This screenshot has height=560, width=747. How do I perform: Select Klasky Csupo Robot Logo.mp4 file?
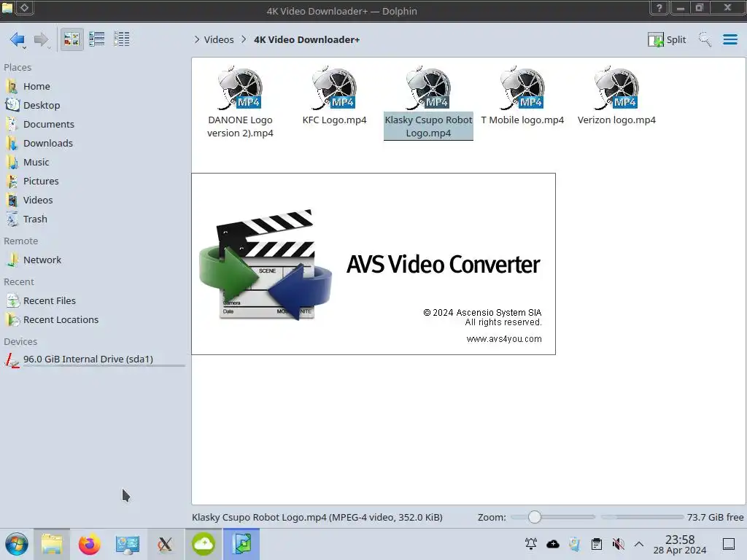pos(428,101)
